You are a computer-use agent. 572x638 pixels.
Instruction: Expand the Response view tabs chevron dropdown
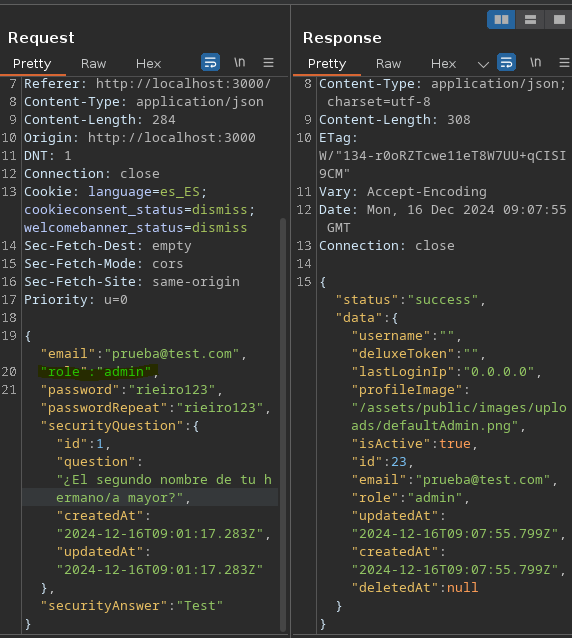pos(483,64)
